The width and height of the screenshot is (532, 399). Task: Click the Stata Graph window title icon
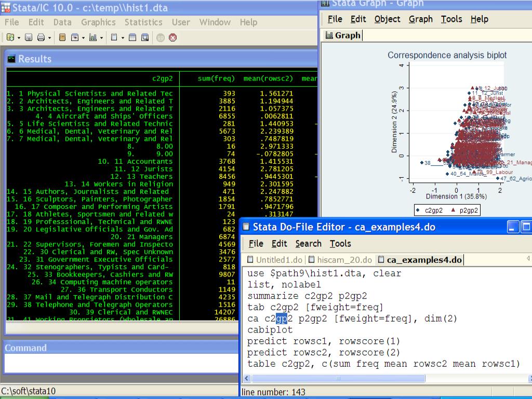coord(325,4)
